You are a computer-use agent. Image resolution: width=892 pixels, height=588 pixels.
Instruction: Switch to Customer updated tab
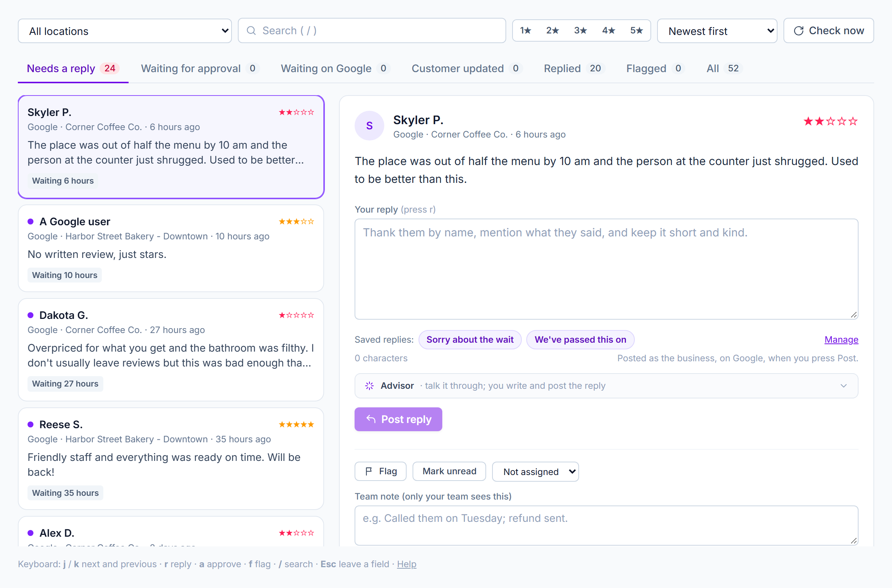tap(466, 68)
